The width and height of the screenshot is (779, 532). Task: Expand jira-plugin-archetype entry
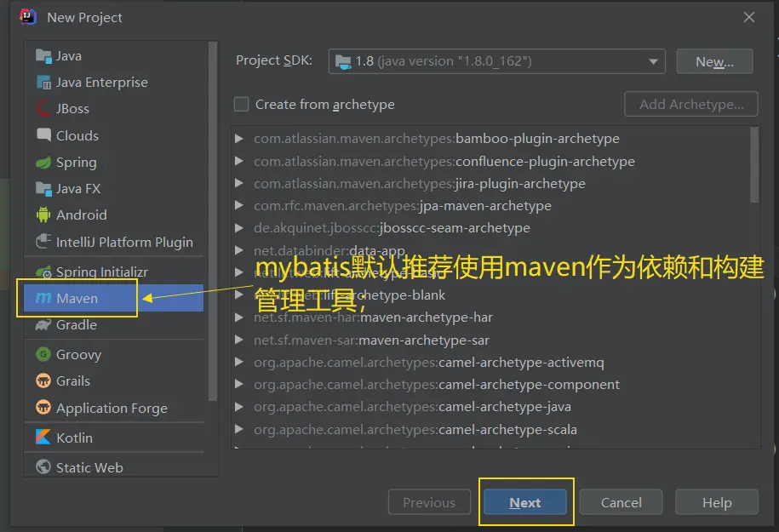point(239,183)
